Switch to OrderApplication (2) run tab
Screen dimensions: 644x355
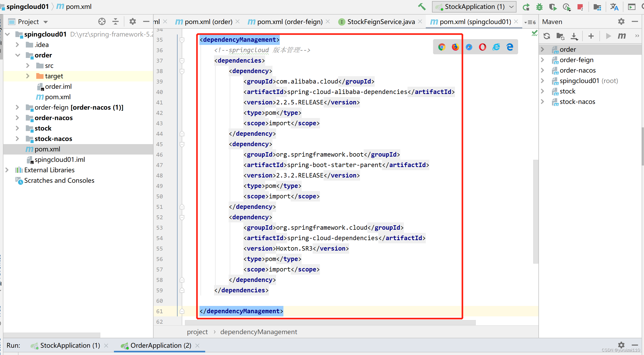pyautogui.click(x=160, y=345)
